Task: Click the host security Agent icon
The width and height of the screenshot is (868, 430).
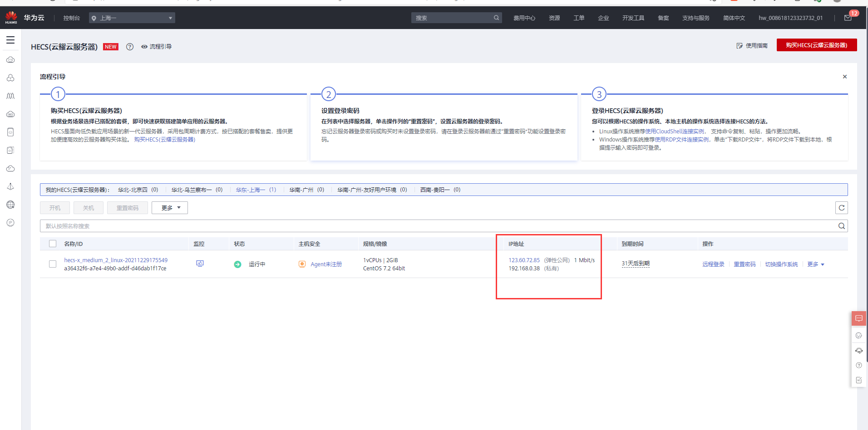Action: click(x=302, y=264)
